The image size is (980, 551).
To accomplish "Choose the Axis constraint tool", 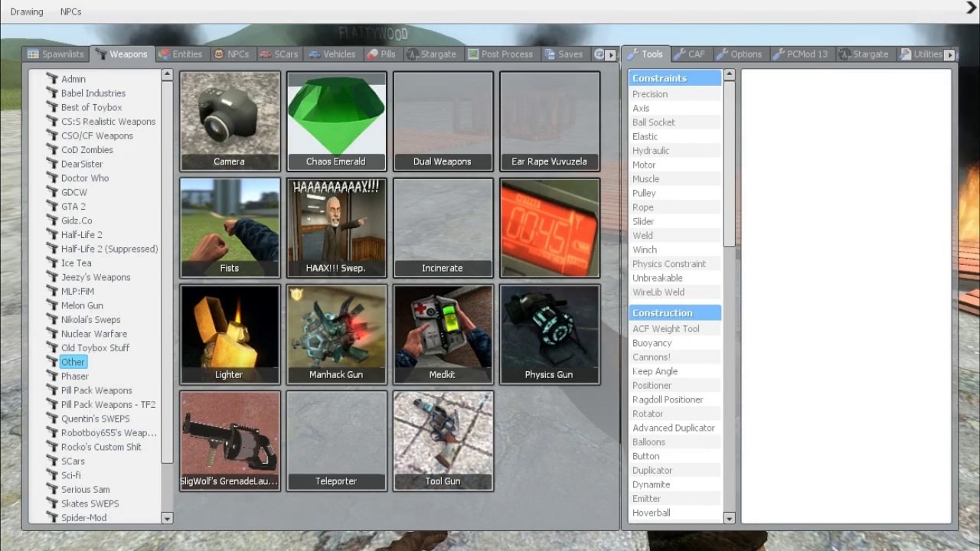I will 675,109.
